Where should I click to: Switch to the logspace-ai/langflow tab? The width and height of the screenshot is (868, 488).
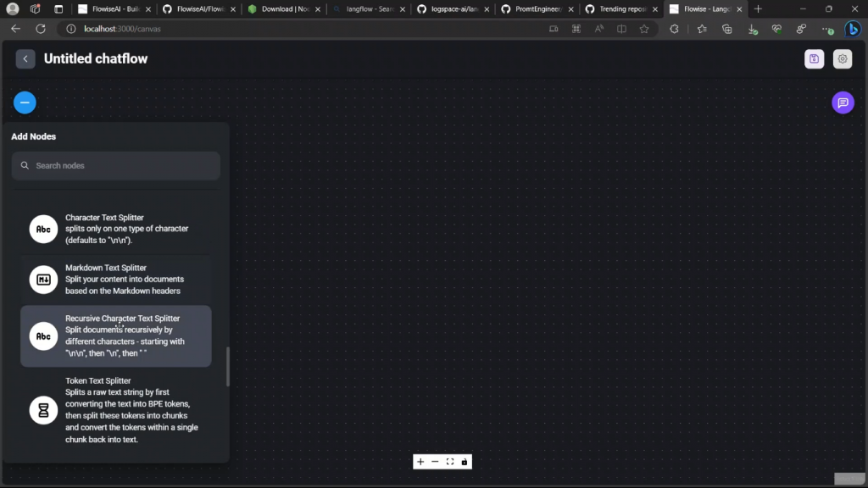coord(453,8)
